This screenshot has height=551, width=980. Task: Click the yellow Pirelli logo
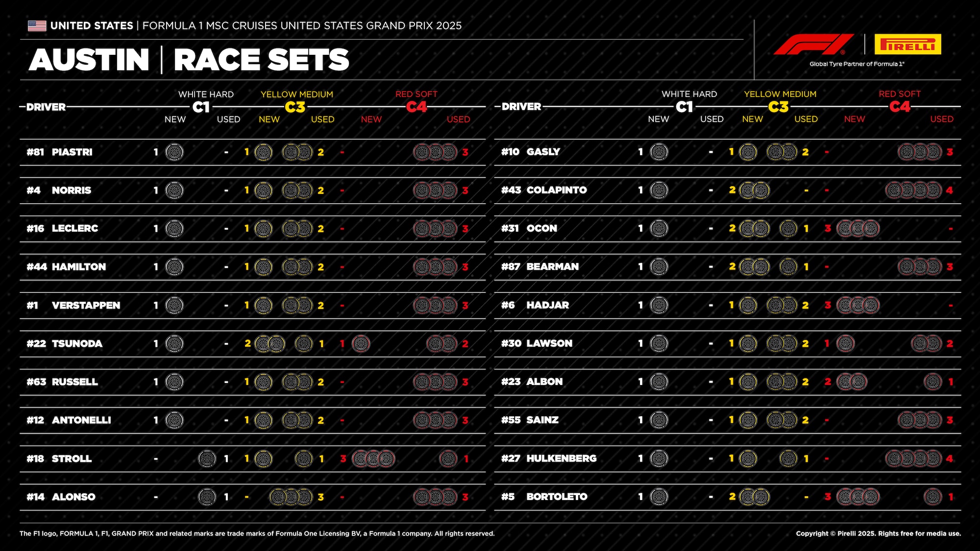(907, 44)
